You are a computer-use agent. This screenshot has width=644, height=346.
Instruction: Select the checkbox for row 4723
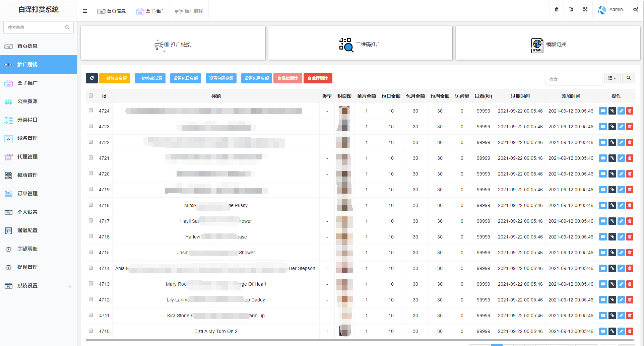(x=91, y=126)
